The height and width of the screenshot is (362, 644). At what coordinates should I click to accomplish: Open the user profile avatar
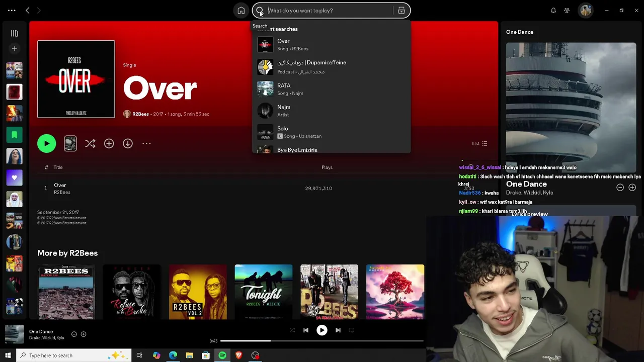pyautogui.click(x=586, y=10)
